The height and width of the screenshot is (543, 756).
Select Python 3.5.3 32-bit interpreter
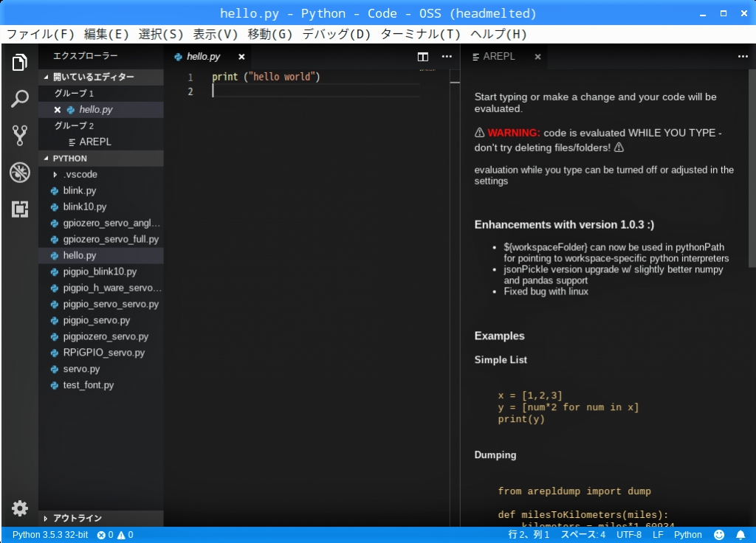[x=50, y=535]
